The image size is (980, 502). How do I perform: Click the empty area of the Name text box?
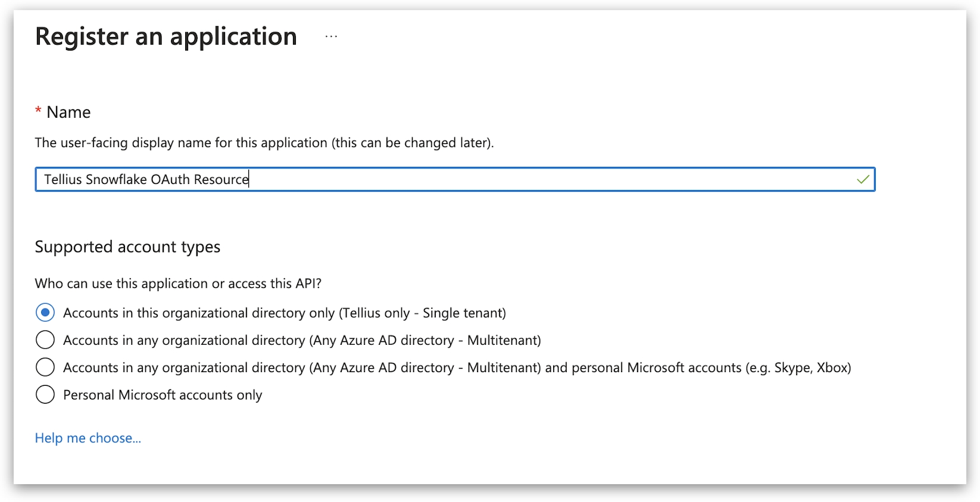point(536,179)
